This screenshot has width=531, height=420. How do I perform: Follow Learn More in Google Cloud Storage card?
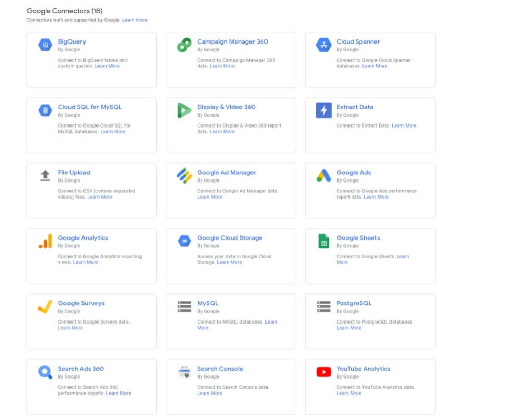[x=229, y=262]
